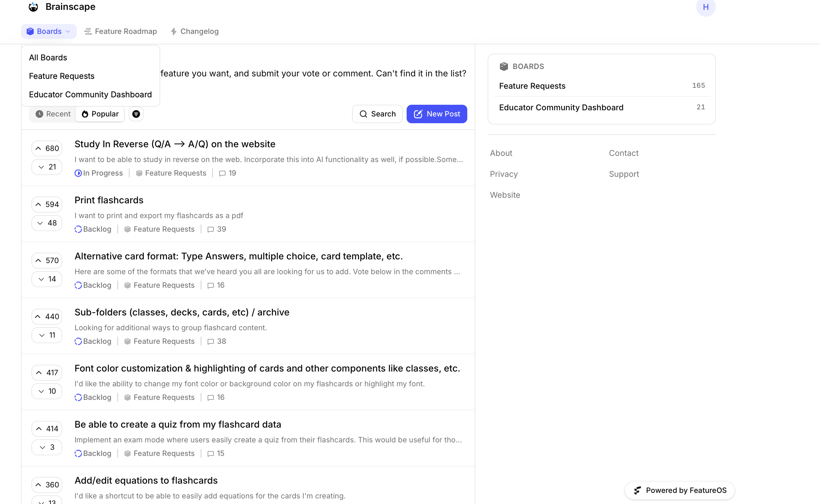The image size is (820, 504).
Task: Downvote Font color customization post (10)
Action: pyautogui.click(x=47, y=391)
